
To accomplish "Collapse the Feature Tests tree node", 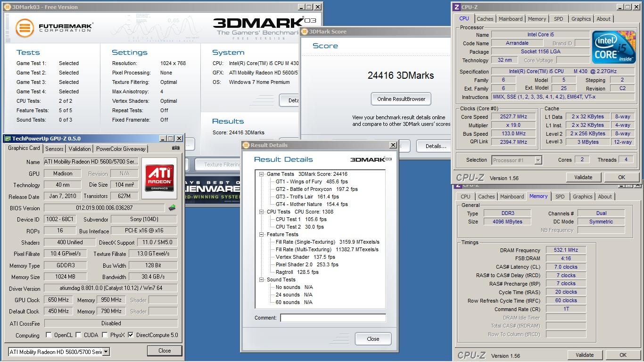I will point(262,234).
